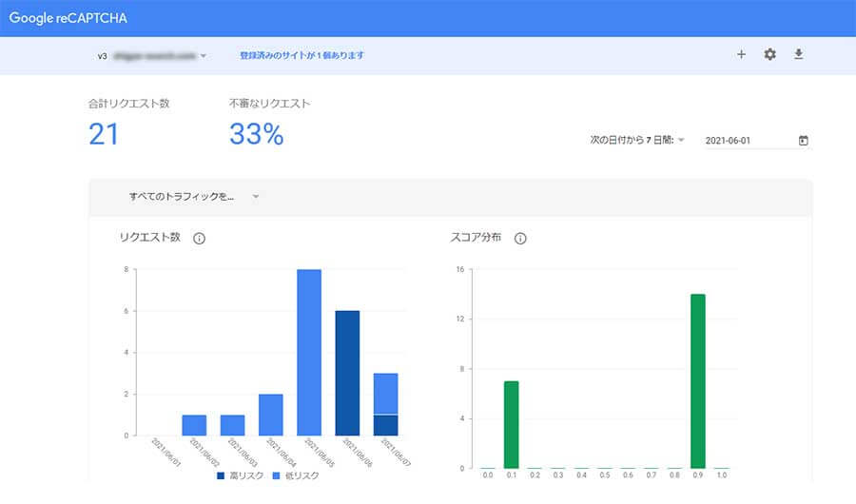The height and width of the screenshot is (504, 856).
Task: Click the plus icon to add site
Action: 742,55
